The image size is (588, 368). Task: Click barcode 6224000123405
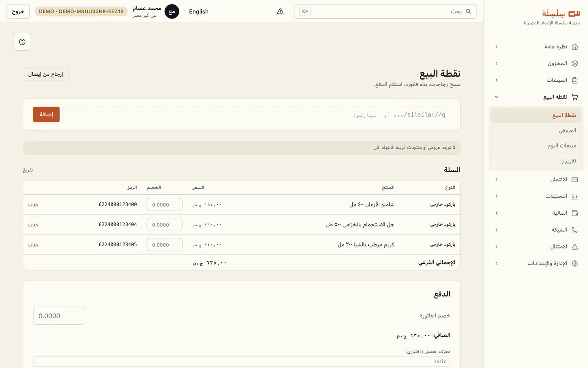(118, 245)
